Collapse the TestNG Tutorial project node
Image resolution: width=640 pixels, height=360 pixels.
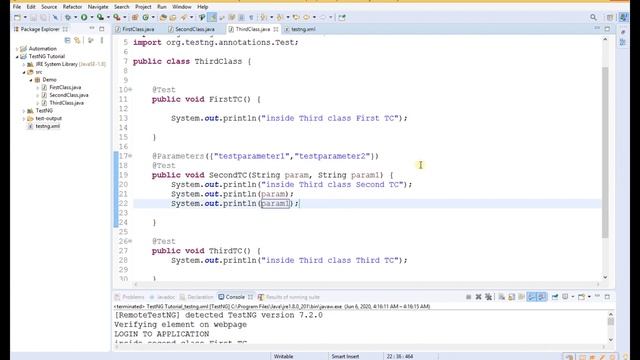[17, 56]
